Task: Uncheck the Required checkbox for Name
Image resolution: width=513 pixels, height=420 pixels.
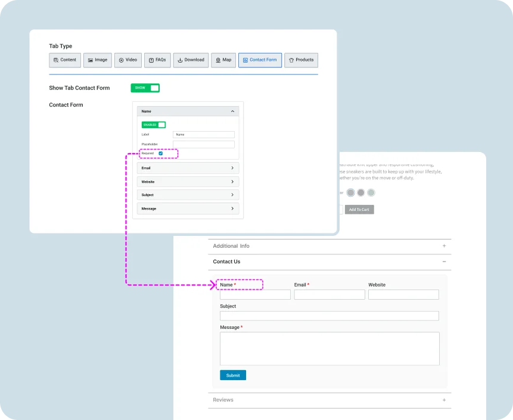Action: click(162, 153)
